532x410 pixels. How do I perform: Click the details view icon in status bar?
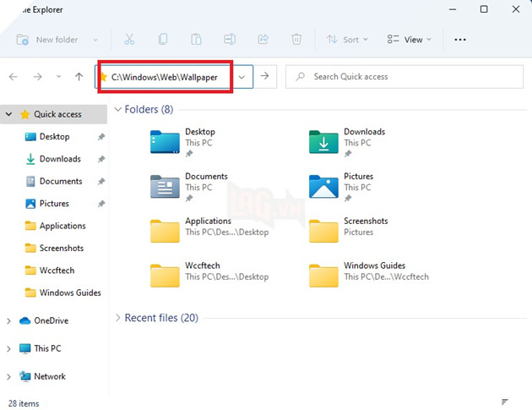click(505, 402)
